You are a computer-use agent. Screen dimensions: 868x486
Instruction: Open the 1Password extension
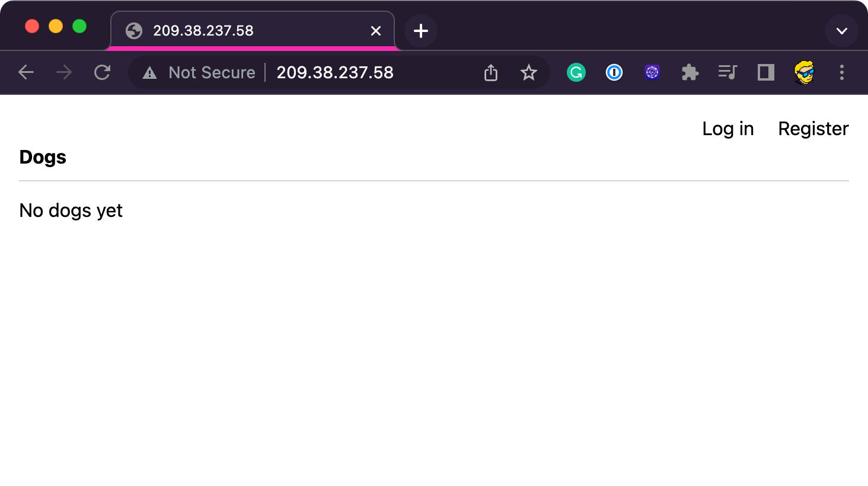coord(614,72)
